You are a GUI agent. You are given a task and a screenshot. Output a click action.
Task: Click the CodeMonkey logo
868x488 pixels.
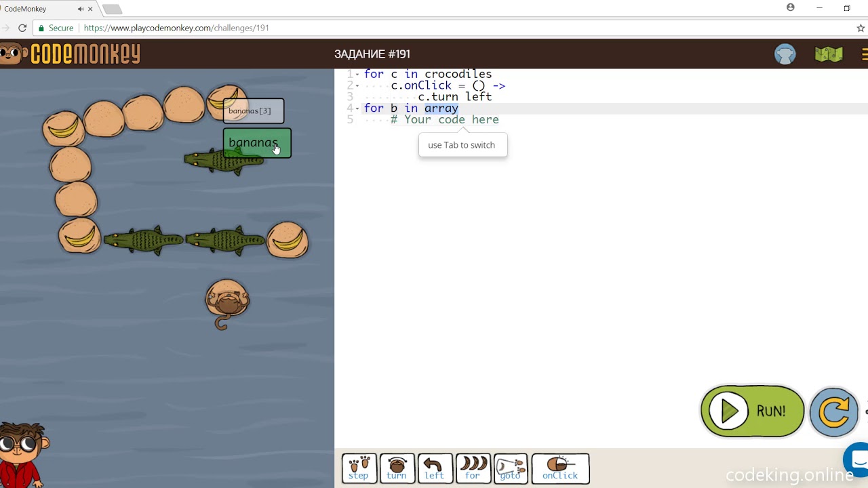click(x=71, y=54)
